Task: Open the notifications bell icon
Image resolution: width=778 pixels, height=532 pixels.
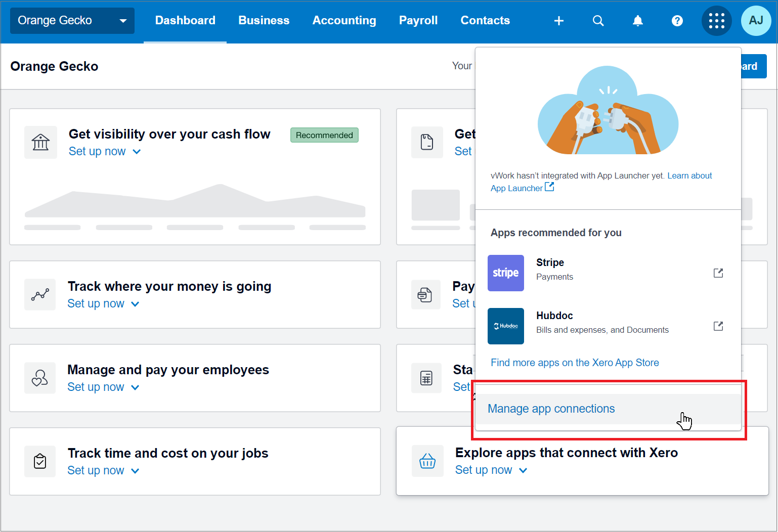Action: tap(638, 21)
